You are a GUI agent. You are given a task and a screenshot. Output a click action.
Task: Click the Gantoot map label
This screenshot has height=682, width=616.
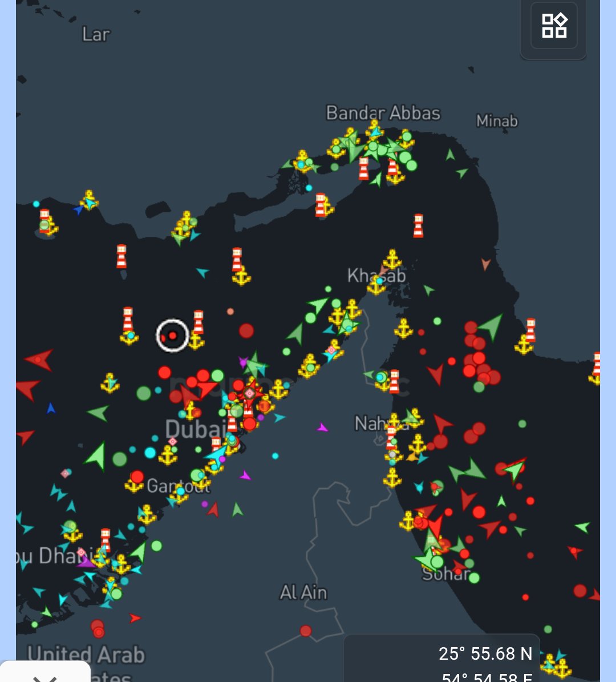178,486
